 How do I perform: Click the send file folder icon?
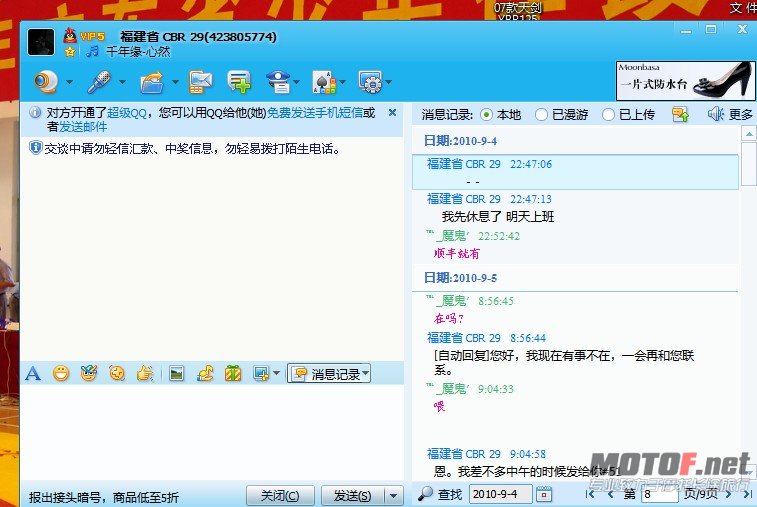pos(152,82)
